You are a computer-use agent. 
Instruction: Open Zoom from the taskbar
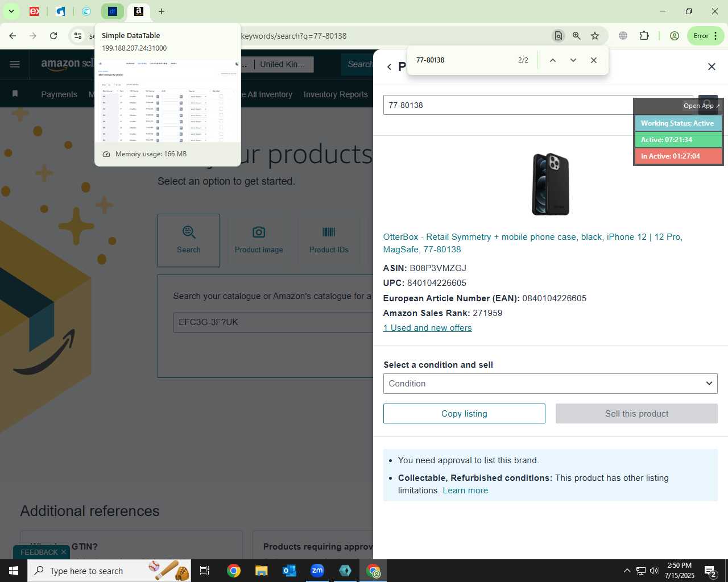pyautogui.click(x=317, y=571)
